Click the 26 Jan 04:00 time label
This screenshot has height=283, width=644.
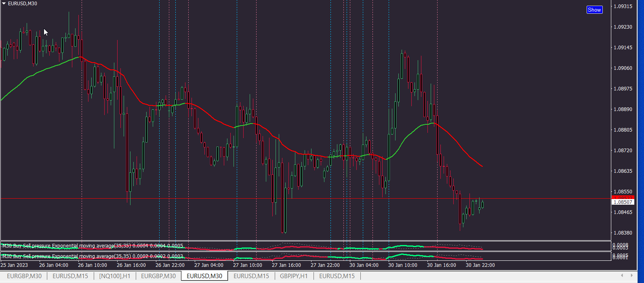click(54, 265)
